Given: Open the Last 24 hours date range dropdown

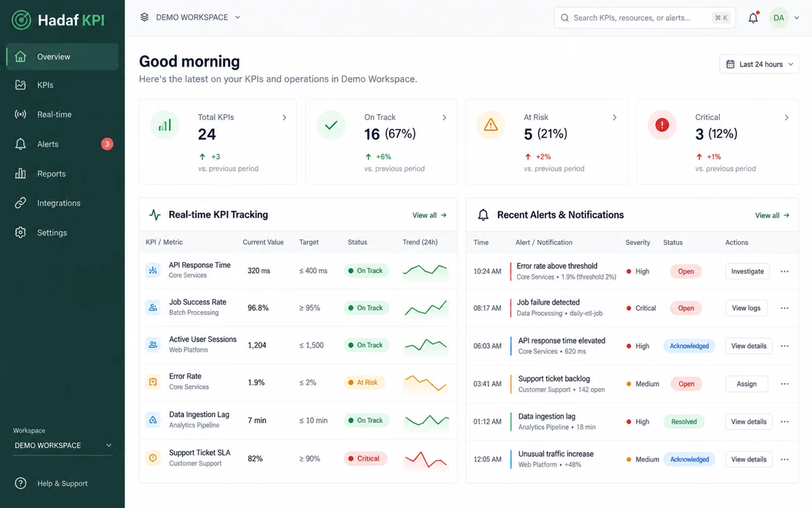Looking at the screenshot, I should click(x=759, y=64).
